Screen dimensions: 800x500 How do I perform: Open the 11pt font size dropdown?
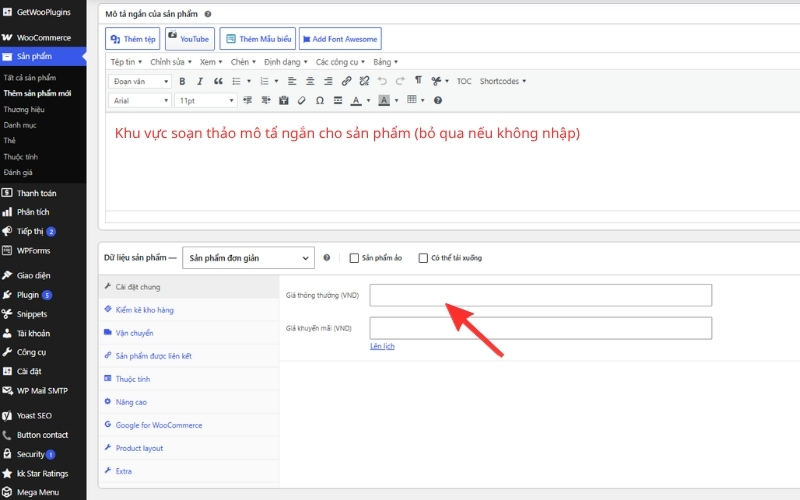(x=205, y=101)
